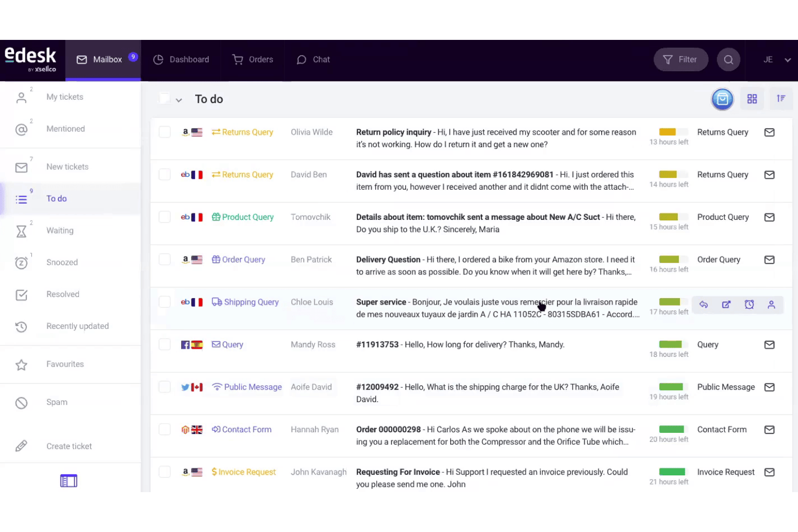Open the Waiting folder link
This screenshot has height=532, width=798.
coord(60,231)
